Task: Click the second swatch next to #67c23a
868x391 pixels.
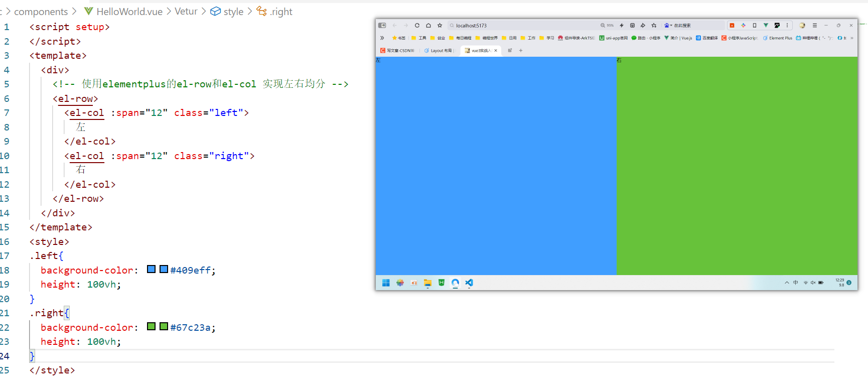Action: pos(164,326)
